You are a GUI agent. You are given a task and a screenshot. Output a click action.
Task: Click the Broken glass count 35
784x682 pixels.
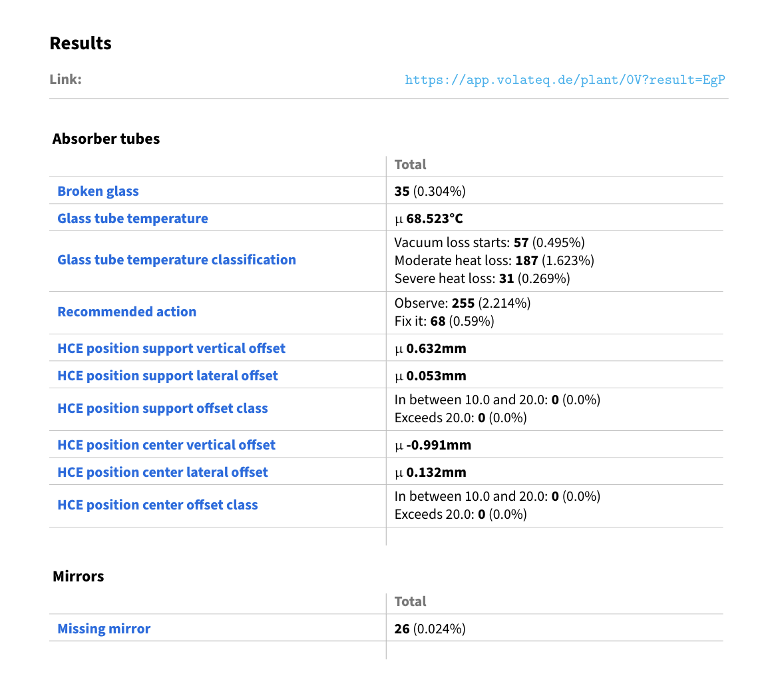pos(401,191)
